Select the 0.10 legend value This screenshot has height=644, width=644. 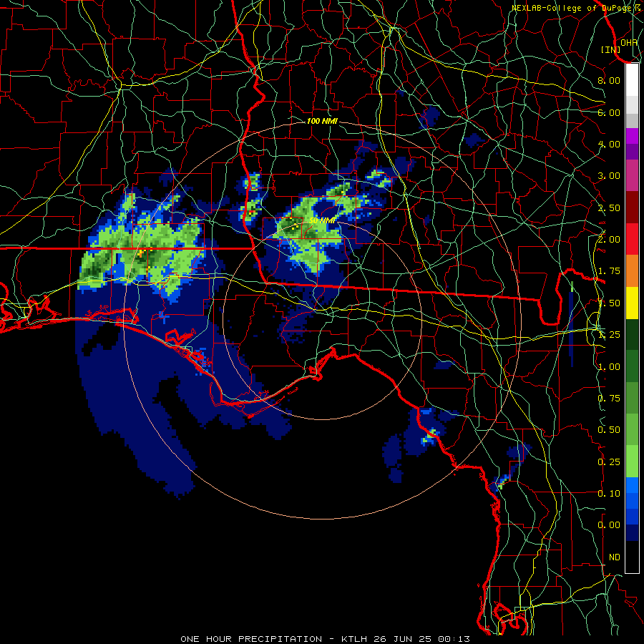(609, 494)
